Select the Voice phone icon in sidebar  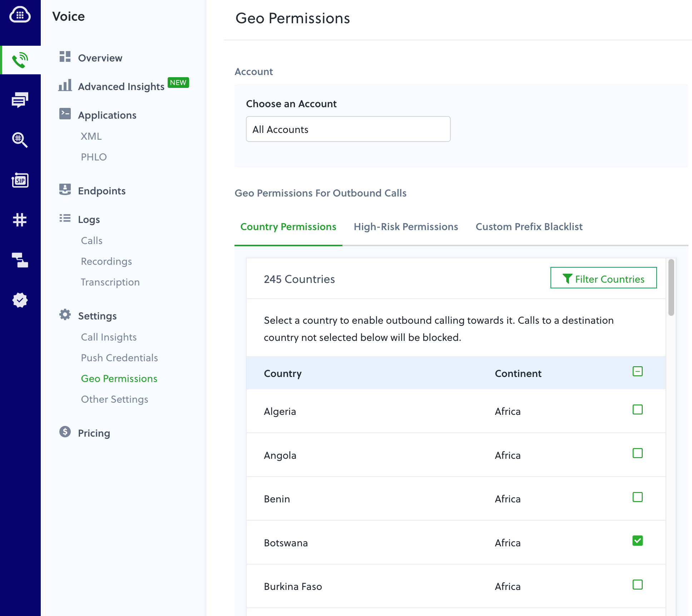pos(20,59)
